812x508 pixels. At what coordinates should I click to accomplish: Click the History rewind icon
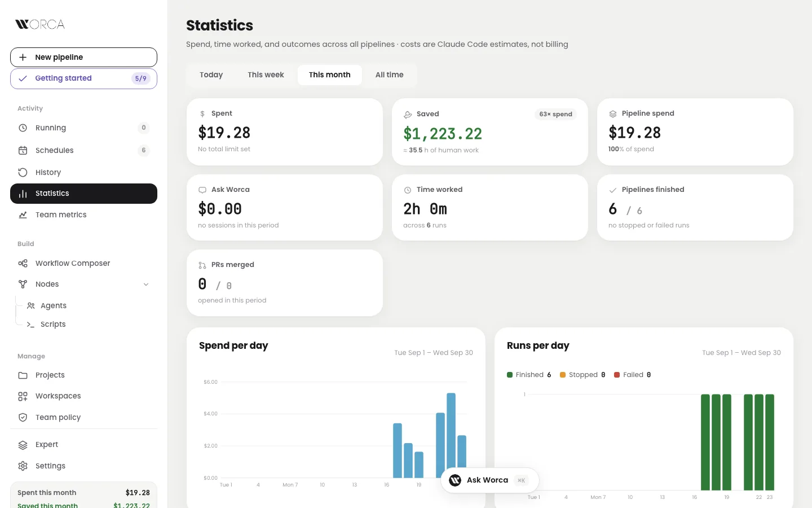coord(23,172)
